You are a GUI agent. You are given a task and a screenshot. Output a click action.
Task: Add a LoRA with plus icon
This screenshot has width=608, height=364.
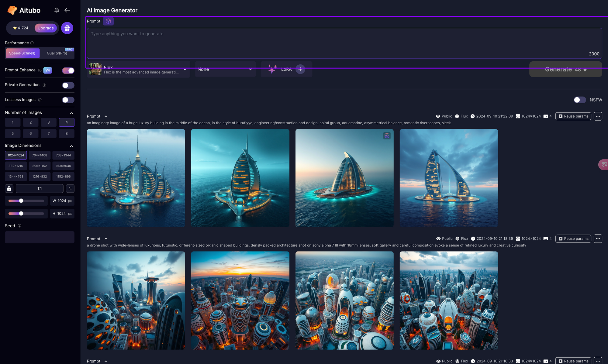tap(300, 69)
